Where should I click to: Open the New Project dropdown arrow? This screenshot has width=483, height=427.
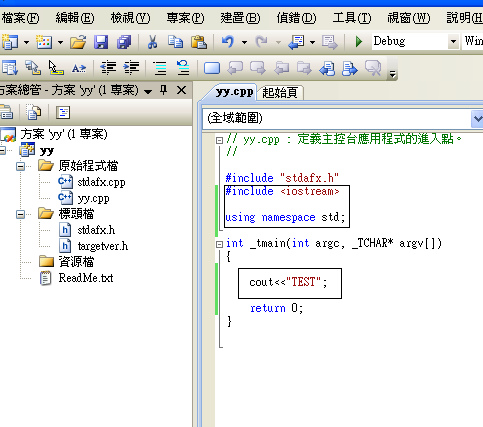pyautogui.click(x=26, y=42)
